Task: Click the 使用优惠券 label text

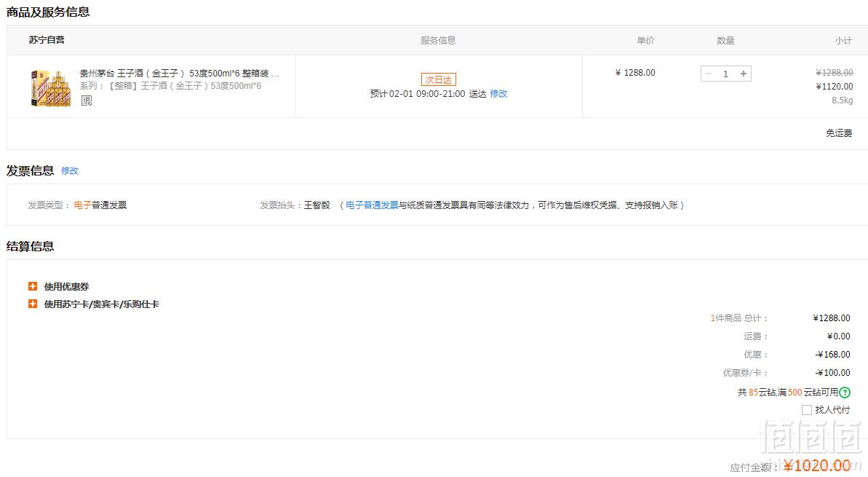Action: click(x=66, y=287)
